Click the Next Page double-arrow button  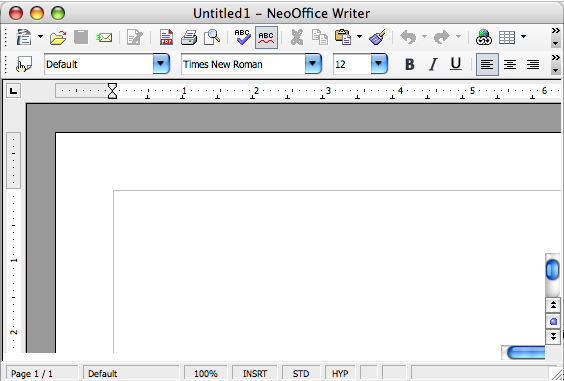click(x=553, y=336)
